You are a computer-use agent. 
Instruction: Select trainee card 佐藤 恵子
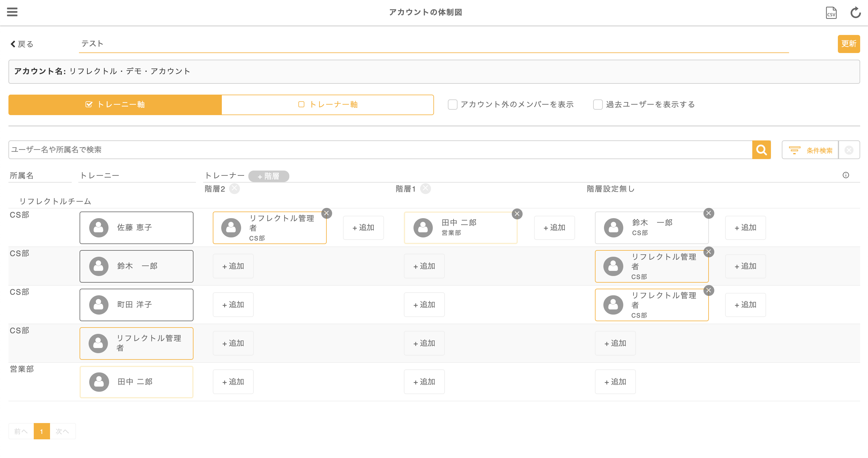pyautogui.click(x=137, y=228)
